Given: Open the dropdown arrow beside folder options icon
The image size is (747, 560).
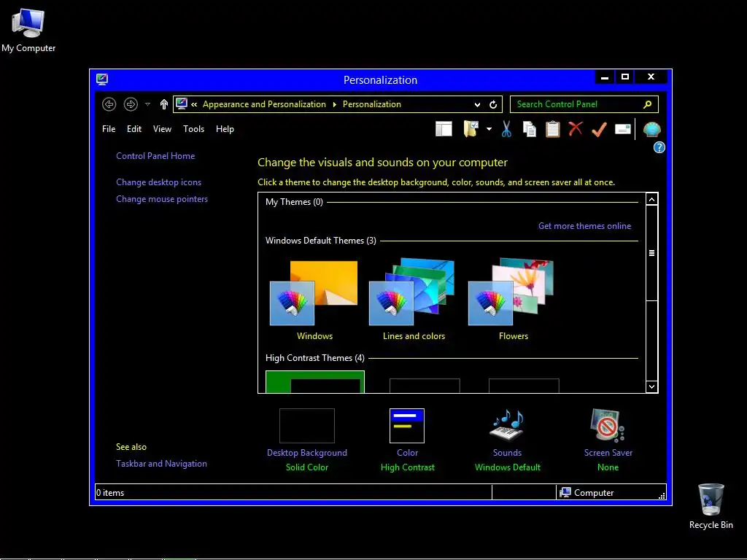Looking at the screenshot, I should tap(489, 129).
